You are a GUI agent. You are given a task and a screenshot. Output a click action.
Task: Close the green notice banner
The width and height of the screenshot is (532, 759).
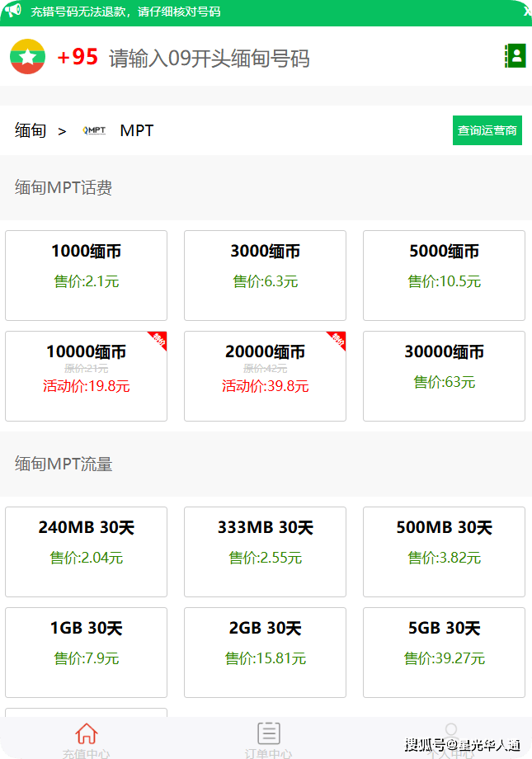527,11
